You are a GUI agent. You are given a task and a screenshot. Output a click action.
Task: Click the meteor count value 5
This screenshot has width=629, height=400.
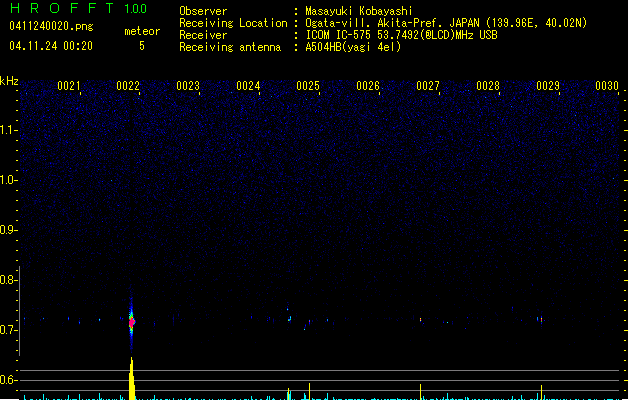(x=142, y=46)
